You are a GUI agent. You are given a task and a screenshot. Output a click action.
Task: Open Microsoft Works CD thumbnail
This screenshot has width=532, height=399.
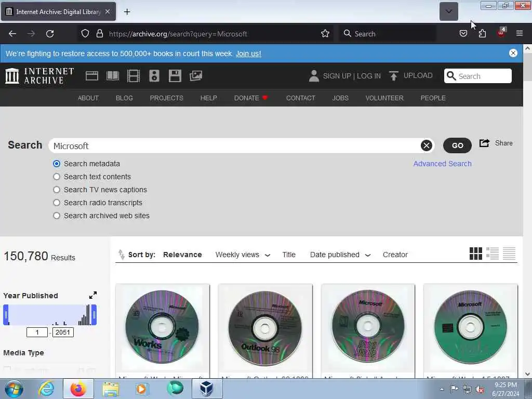coord(163,327)
